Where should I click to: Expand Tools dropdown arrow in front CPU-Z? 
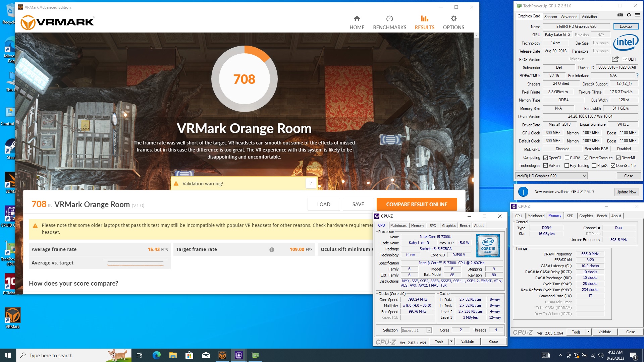[x=451, y=342]
